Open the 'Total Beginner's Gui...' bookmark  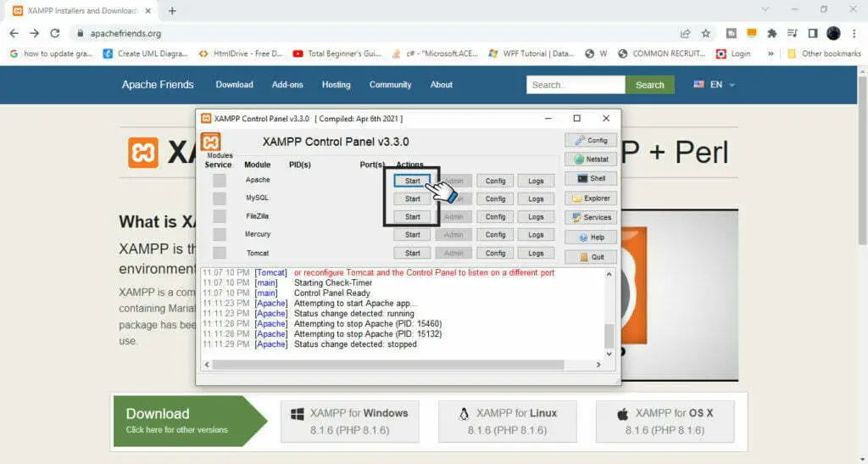pos(337,53)
